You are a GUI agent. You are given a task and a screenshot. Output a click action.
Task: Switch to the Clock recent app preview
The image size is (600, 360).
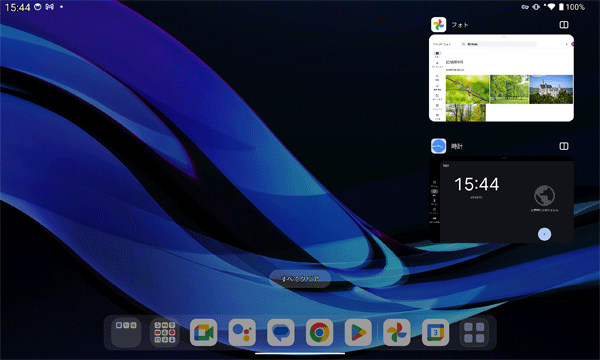click(x=501, y=199)
